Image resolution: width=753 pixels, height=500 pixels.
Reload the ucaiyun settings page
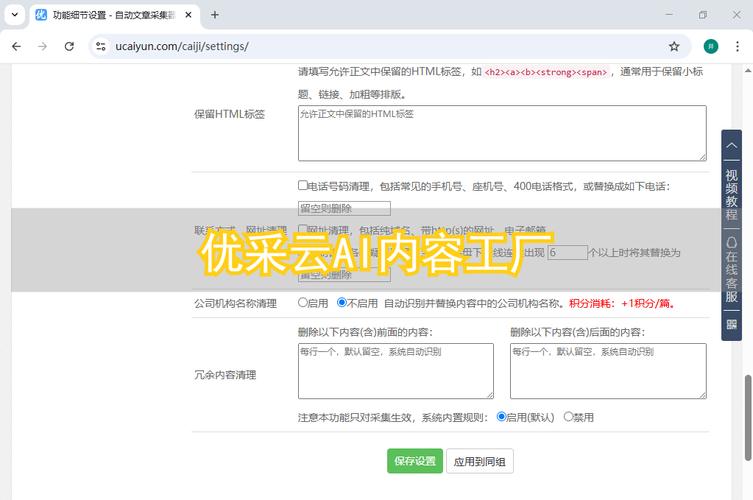tap(69, 47)
